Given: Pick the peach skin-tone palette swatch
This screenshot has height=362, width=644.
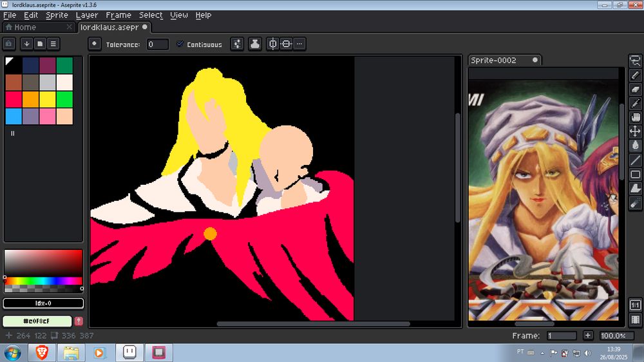Looking at the screenshot, I should (64, 116).
